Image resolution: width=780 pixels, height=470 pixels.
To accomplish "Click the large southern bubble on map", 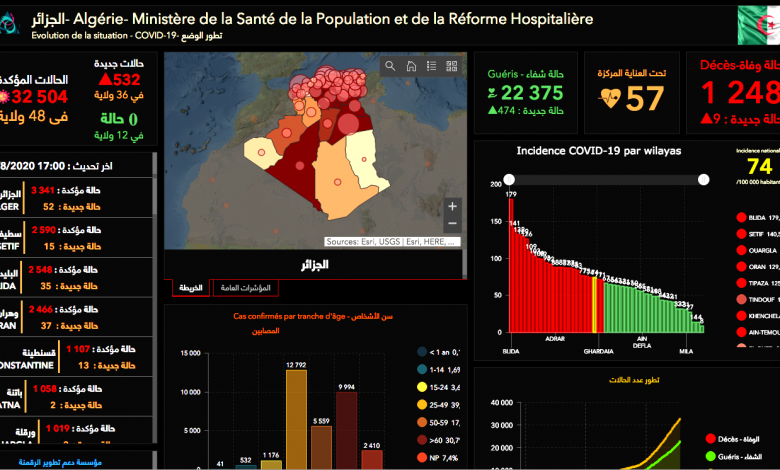I will (x=348, y=124).
